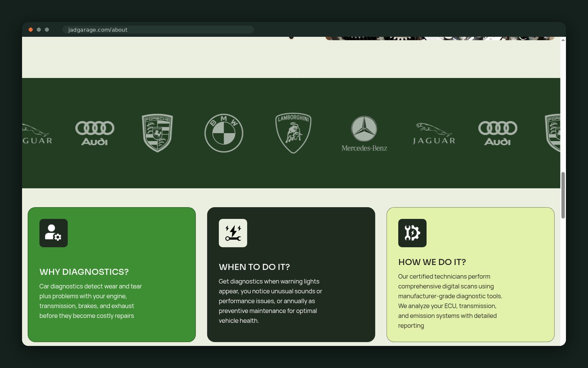Click the Audi rings logo following the full Jaguar logo

498,133
